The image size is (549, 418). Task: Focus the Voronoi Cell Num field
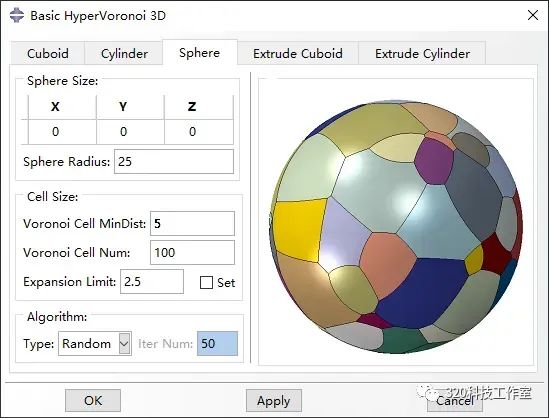click(x=192, y=252)
